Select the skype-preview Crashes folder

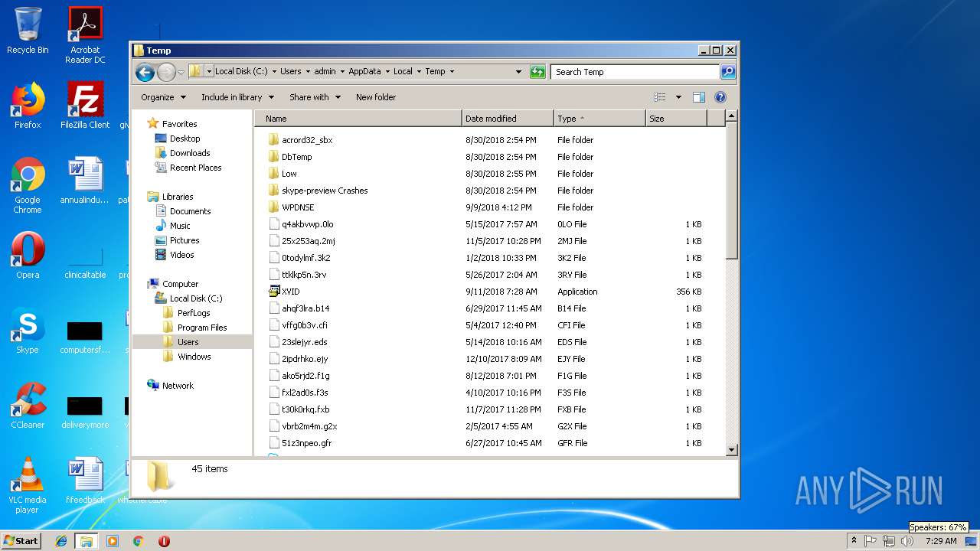pyautogui.click(x=325, y=191)
